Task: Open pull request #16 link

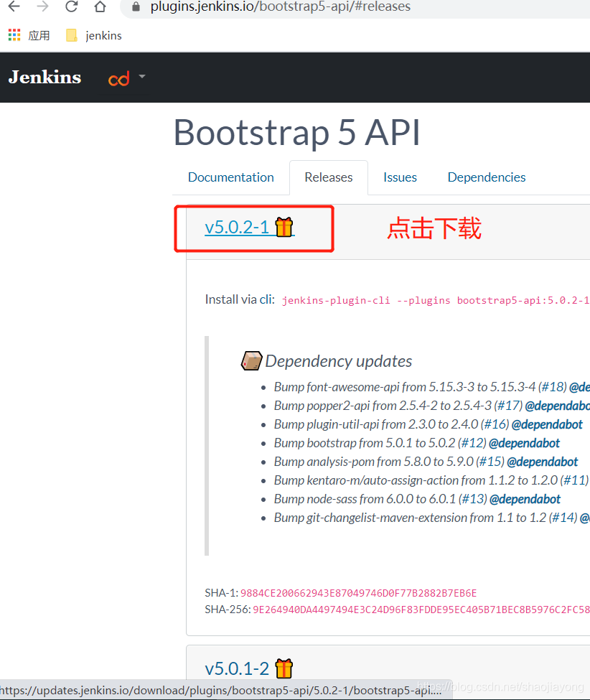Action: [x=495, y=424]
